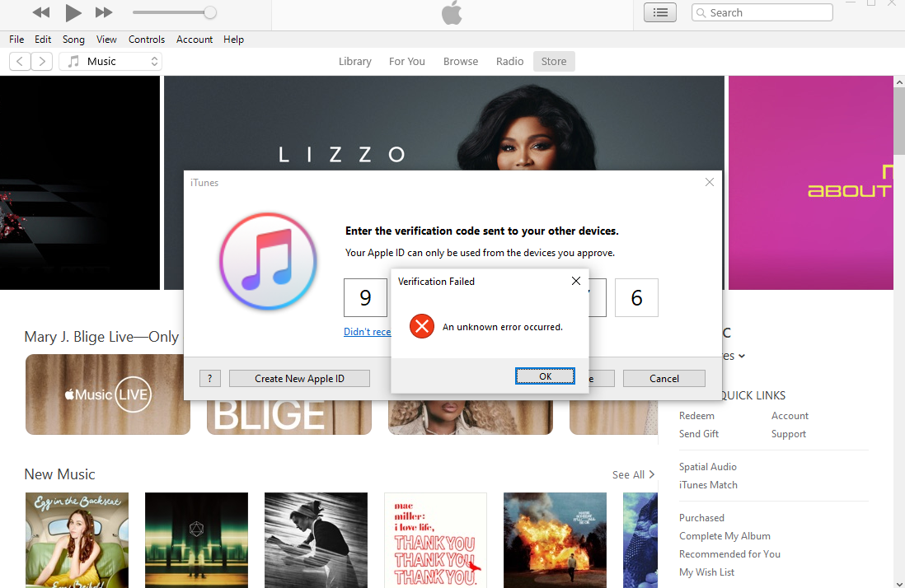Screen dimensions: 905x588
Task: Click the question mark help button
Action: coord(210,378)
